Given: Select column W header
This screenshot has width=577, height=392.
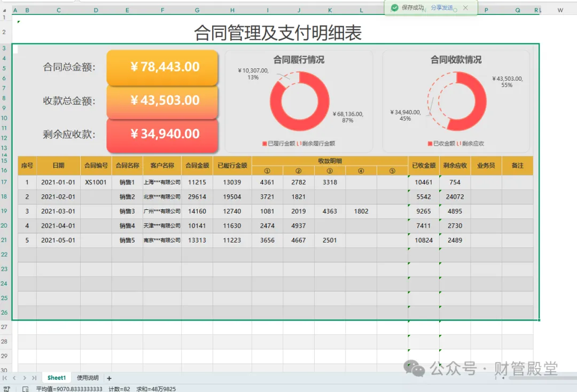Looking at the screenshot, I should [x=560, y=10].
